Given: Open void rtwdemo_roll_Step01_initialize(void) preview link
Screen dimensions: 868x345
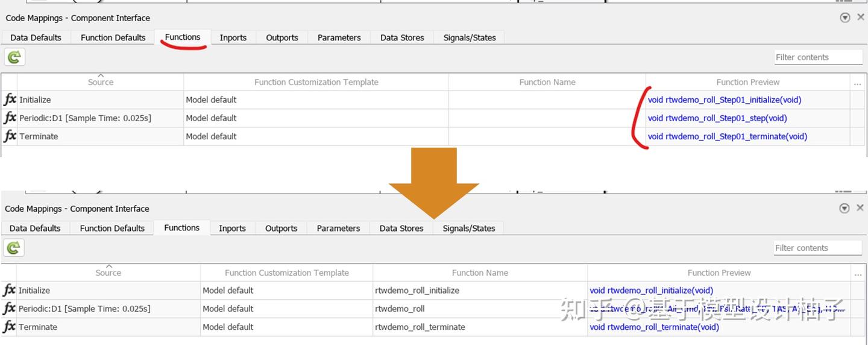Looking at the screenshot, I should 724,100.
